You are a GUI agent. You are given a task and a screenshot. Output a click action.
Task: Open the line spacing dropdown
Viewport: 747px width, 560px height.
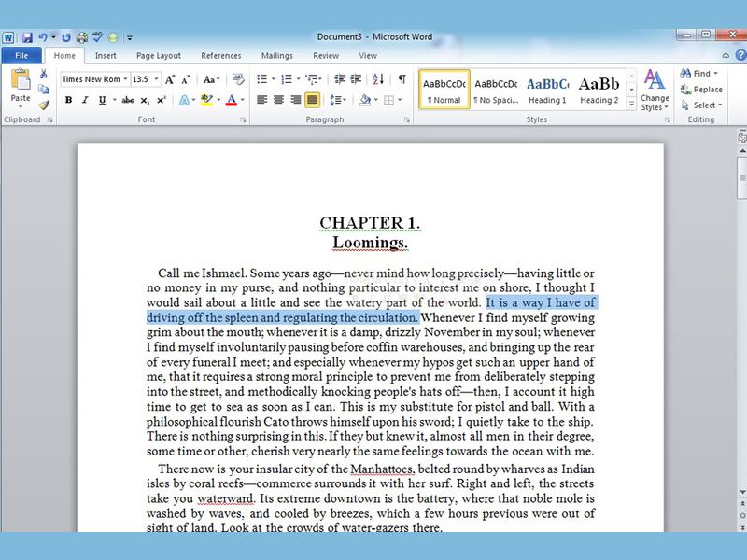pyautogui.click(x=337, y=100)
